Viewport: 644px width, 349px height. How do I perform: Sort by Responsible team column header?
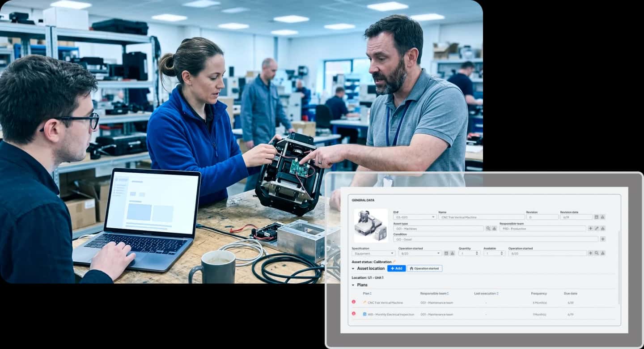tap(435, 294)
